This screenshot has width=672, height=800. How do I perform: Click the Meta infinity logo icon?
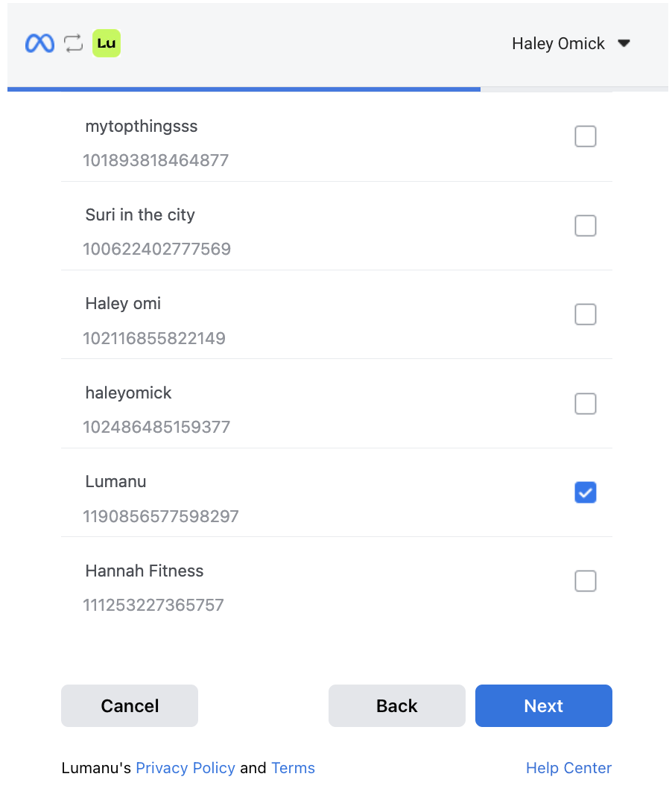[x=39, y=44]
